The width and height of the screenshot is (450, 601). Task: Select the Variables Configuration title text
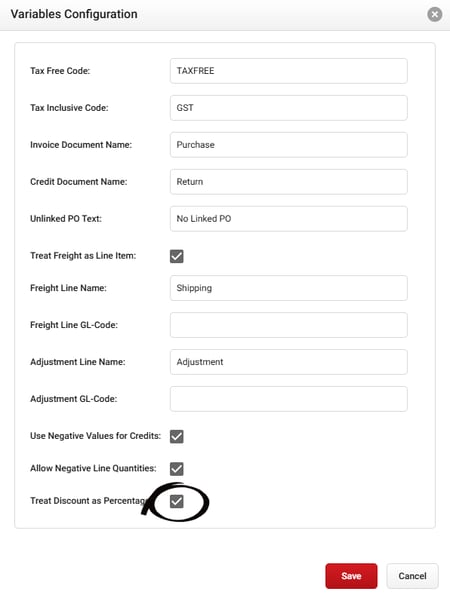point(74,14)
